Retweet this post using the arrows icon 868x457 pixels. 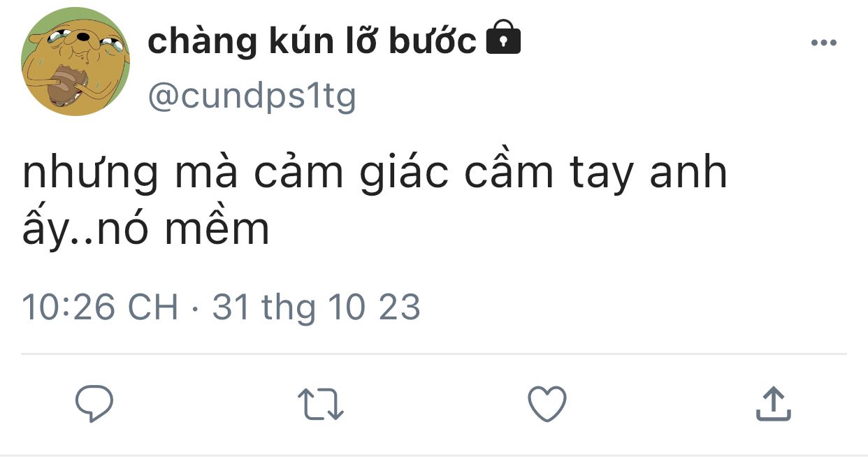tap(320, 405)
